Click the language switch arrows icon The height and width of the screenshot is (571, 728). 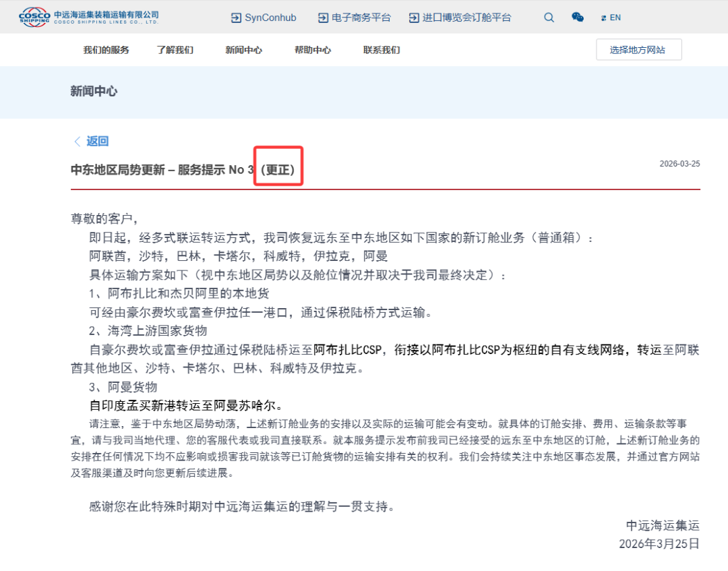click(603, 18)
